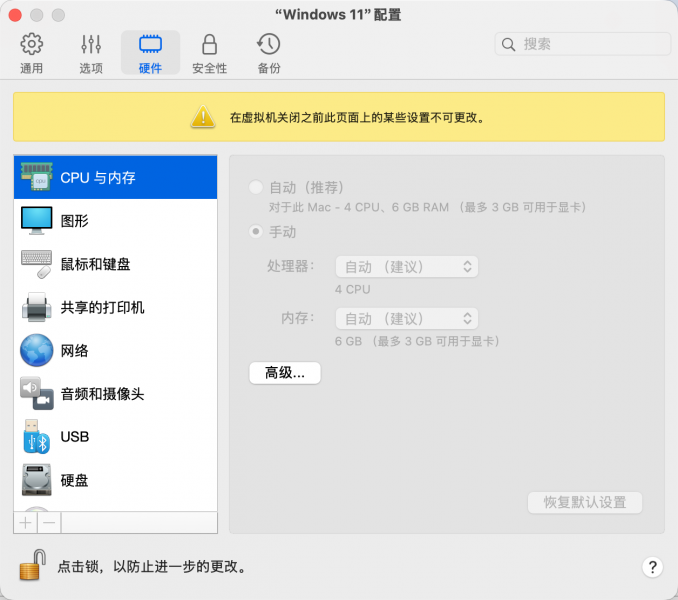Screen dimensions: 678x600
Task: Select CPU 与内存 in the hardware list
Action: tap(115, 178)
